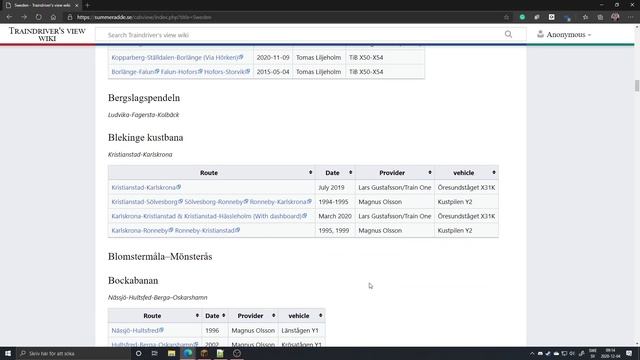Open notification center icon

coord(629,353)
